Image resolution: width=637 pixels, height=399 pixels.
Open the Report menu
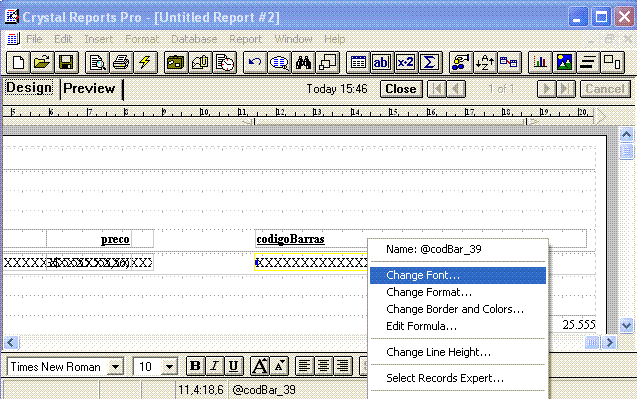click(x=245, y=39)
